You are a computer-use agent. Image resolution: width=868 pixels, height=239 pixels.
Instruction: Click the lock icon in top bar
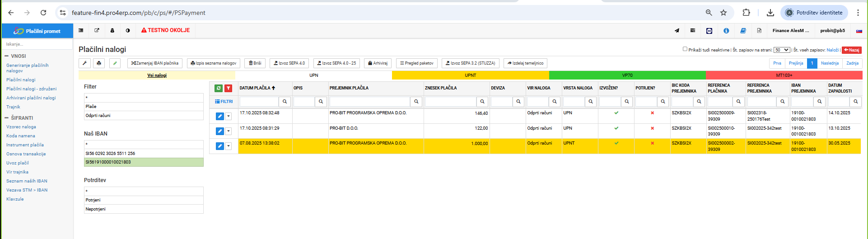(112, 30)
